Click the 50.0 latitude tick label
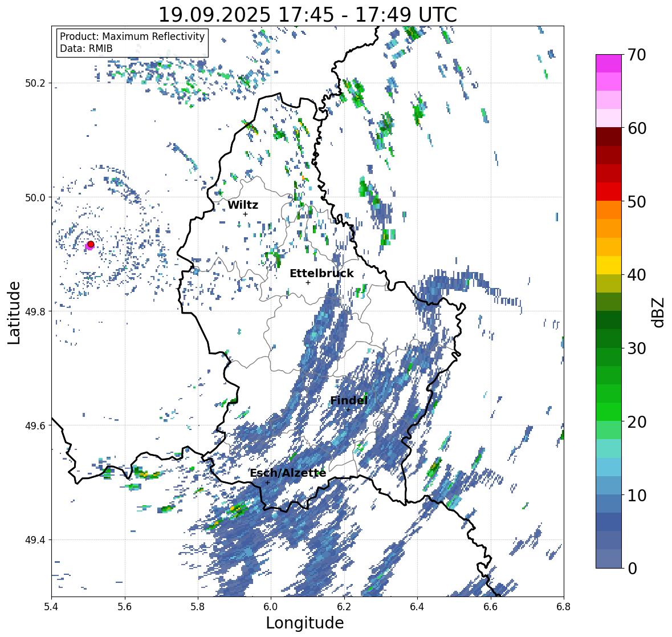The image size is (672, 637). [x=35, y=198]
